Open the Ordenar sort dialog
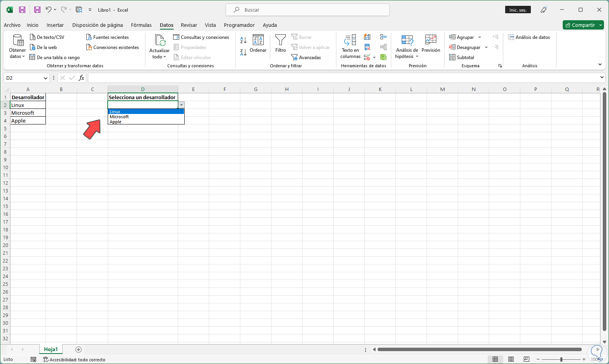 pos(258,44)
